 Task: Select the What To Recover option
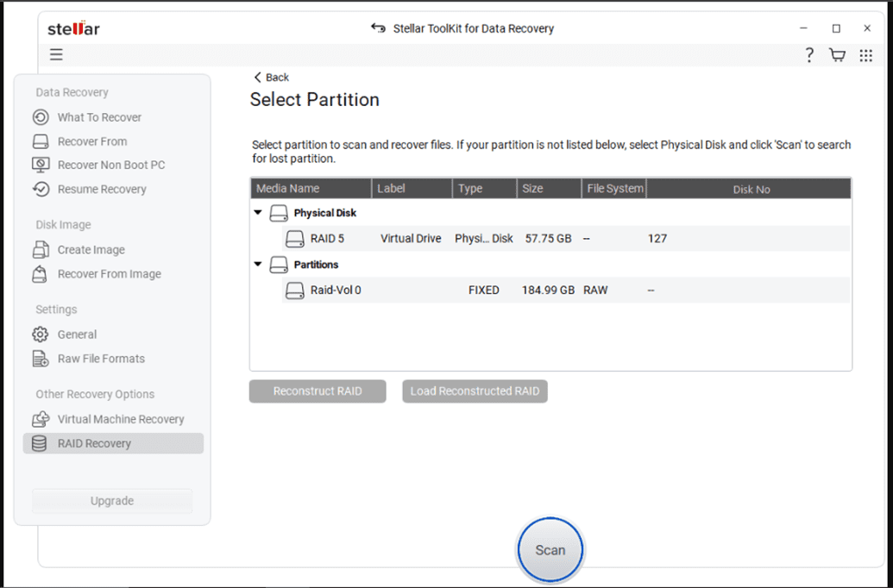[x=97, y=117]
